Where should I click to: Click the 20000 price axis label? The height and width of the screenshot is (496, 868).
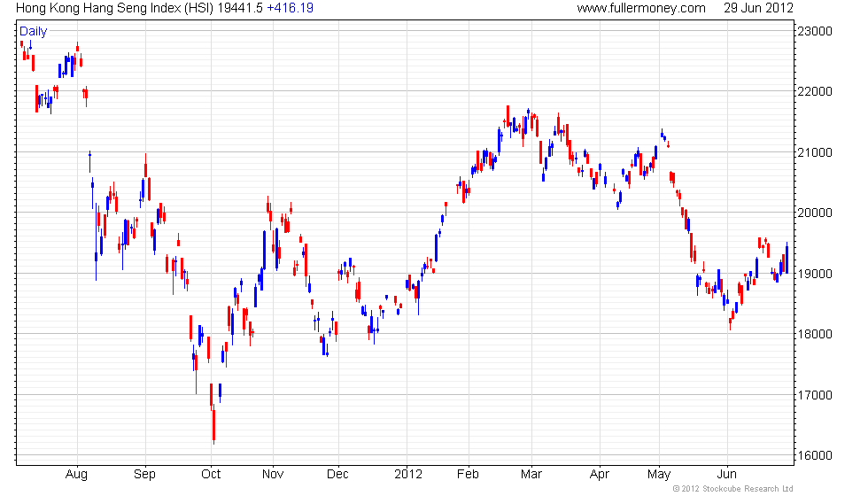(x=815, y=213)
